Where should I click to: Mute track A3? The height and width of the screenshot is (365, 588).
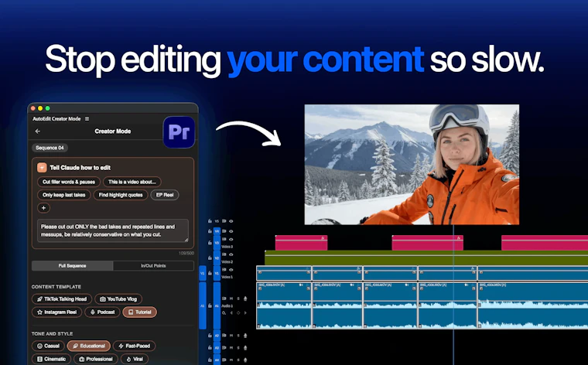point(231,347)
